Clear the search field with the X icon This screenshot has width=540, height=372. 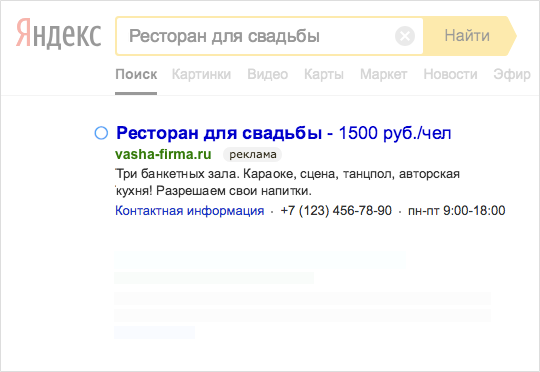click(405, 36)
